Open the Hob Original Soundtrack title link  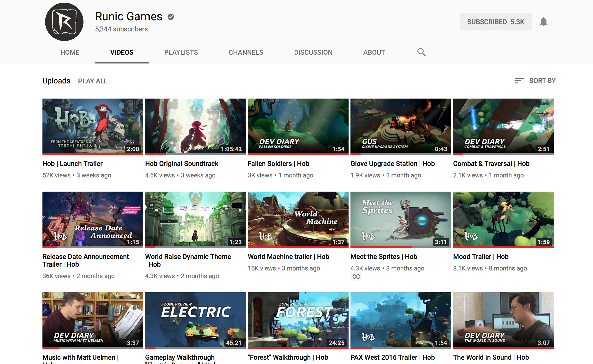[182, 164]
